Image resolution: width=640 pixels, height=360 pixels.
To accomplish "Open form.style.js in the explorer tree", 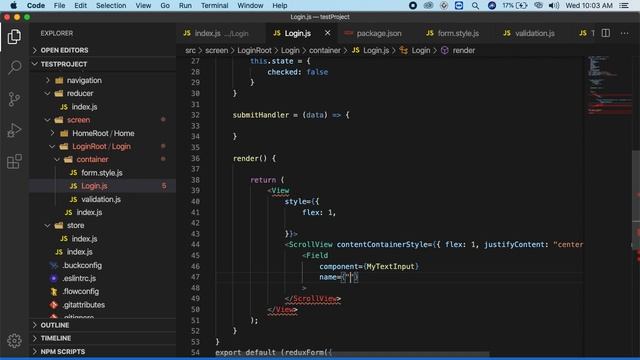I will [102, 173].
